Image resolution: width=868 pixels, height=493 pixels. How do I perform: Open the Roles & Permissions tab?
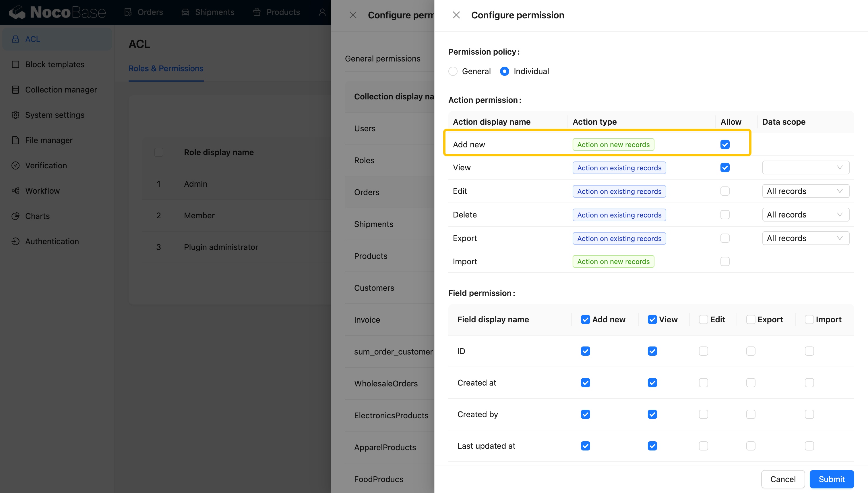tap(166, 68)
